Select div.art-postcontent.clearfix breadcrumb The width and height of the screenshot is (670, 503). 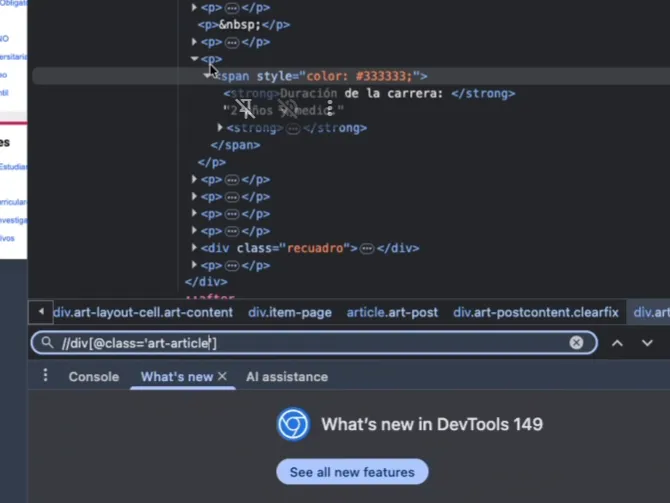(536, 312)
